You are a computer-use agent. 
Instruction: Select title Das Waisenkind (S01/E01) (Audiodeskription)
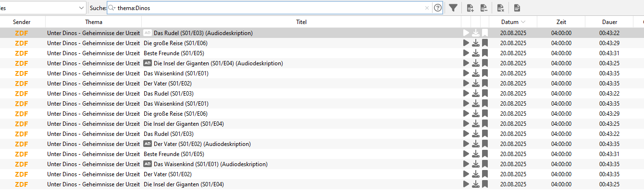coord(211,164)
